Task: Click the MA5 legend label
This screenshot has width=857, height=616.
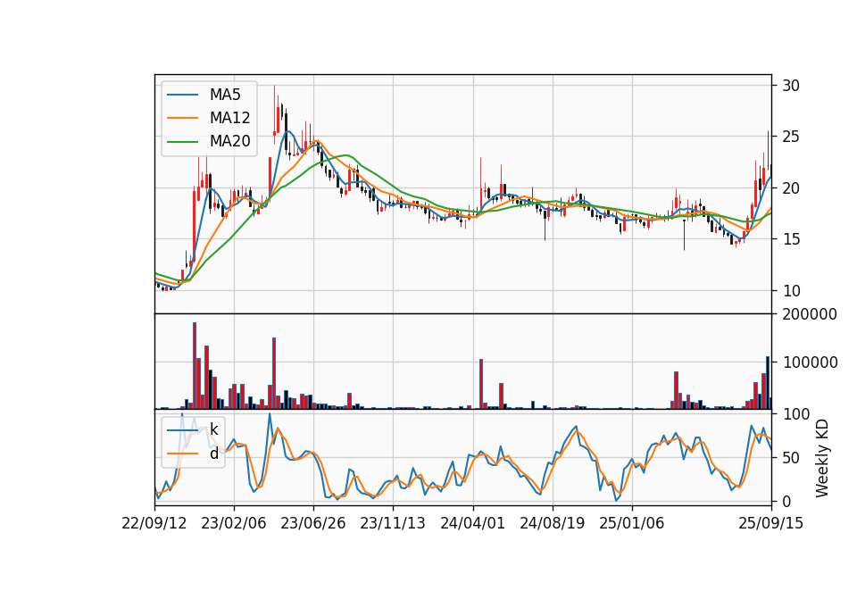Action: [225, 95]
